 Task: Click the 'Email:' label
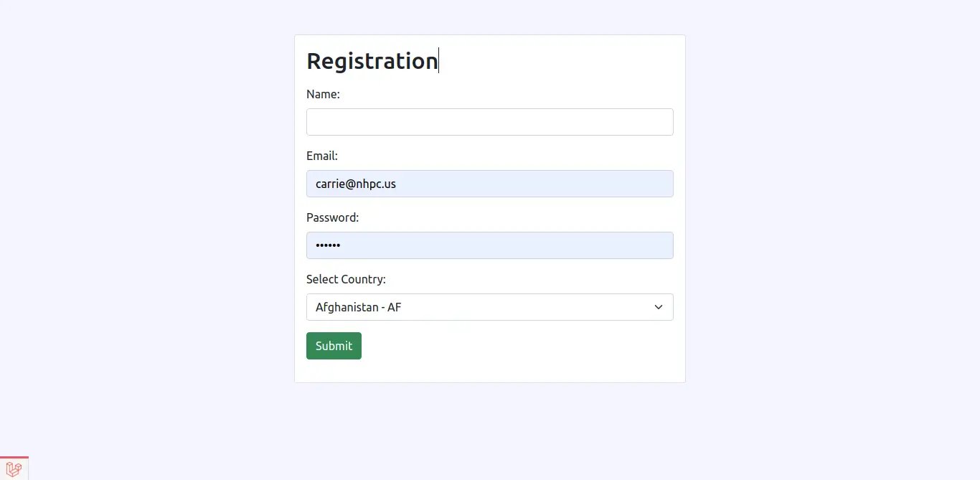click(321, 156)
